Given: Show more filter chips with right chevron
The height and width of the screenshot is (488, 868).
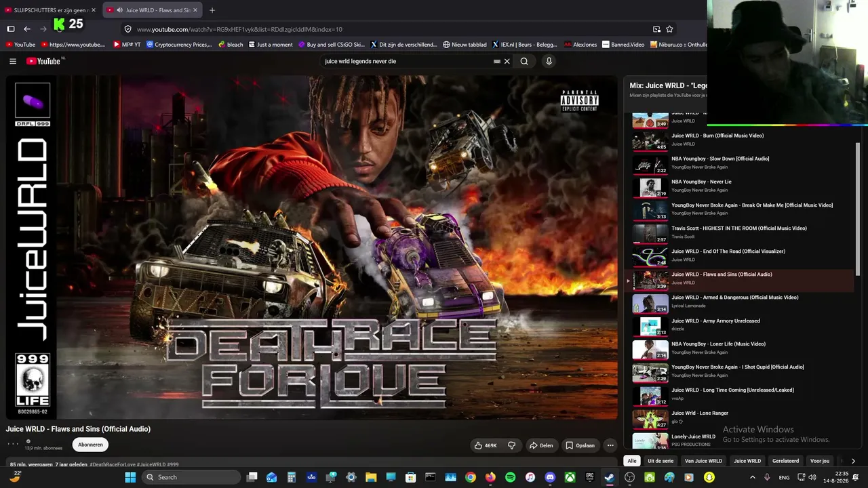Looking at the screenshot, I should click(853, 461).
